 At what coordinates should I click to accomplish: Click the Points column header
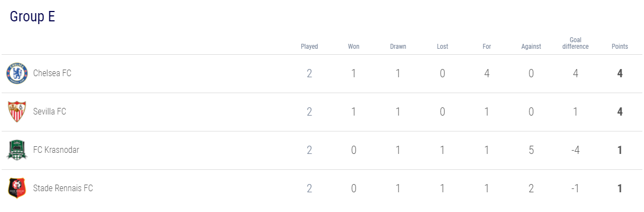pos(620,47)
